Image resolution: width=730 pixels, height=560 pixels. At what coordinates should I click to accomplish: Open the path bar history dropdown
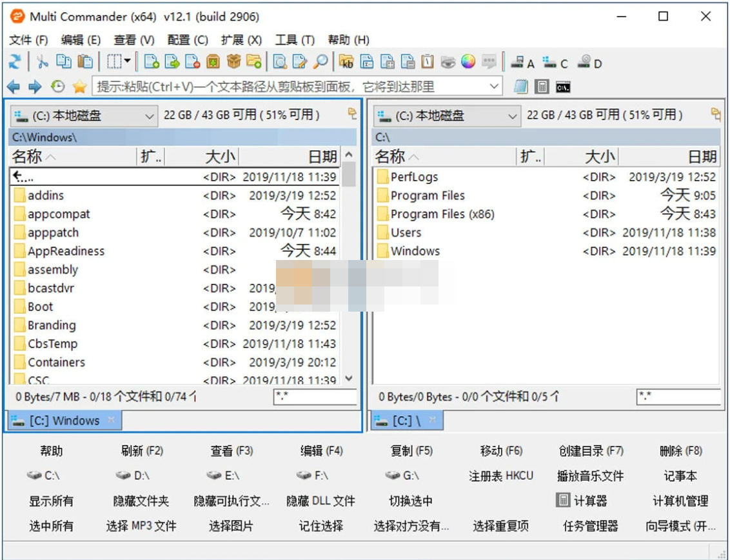[495, 85]
